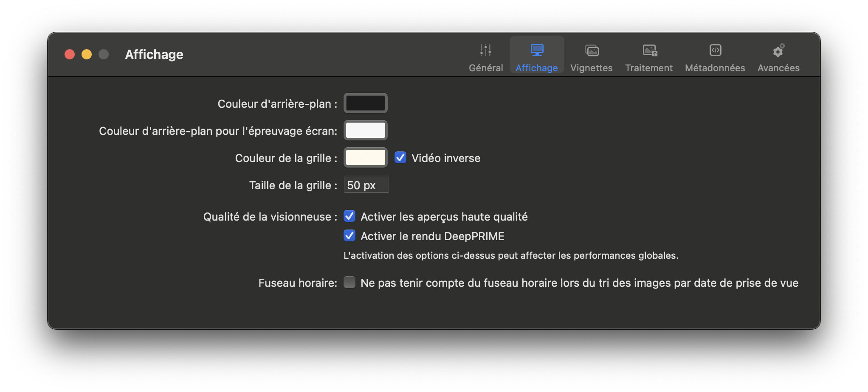
Task: Click the Avancées tab label text
Action: click(x=778, y=68)
